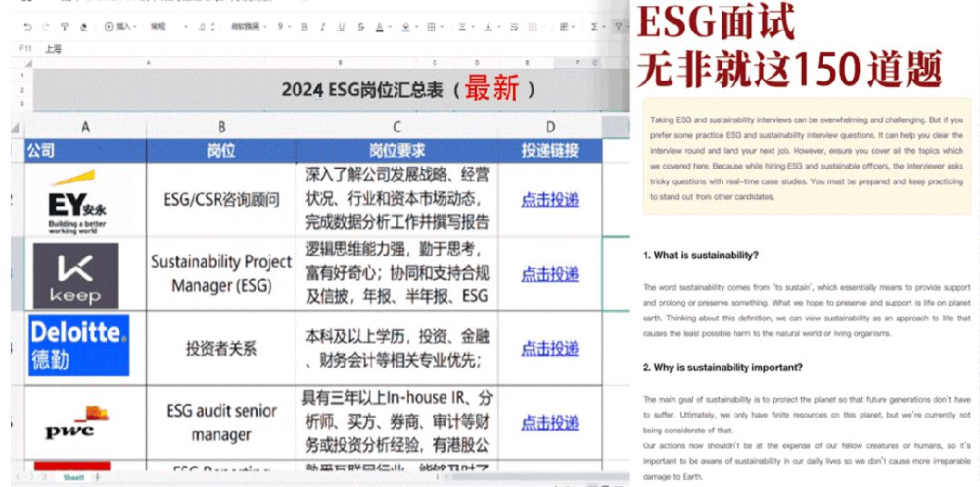Click the Undo arrow icon
Screen dimensions: 980x487
click(x=27, y=27)
